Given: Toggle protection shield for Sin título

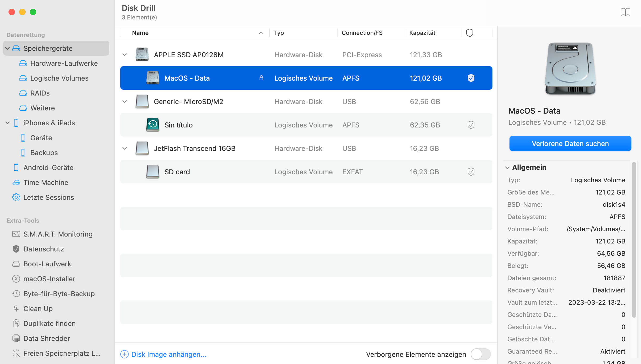Looking at the screenshot, I should tap(471, 125).
